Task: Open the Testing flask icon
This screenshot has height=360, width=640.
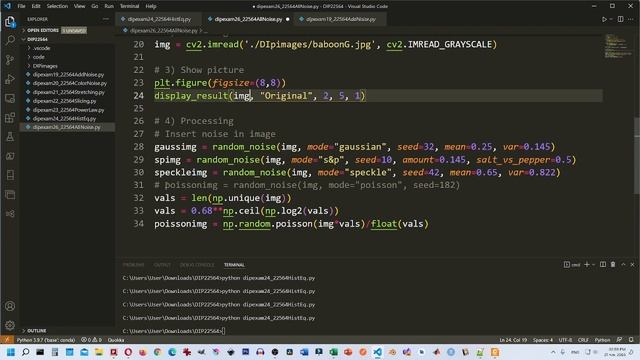Action: pos(10,137)
